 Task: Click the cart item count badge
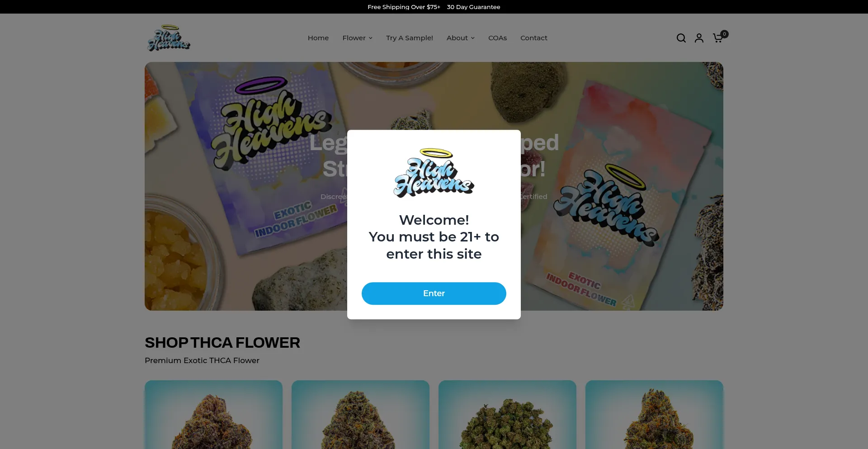click(x=724, y=34)
